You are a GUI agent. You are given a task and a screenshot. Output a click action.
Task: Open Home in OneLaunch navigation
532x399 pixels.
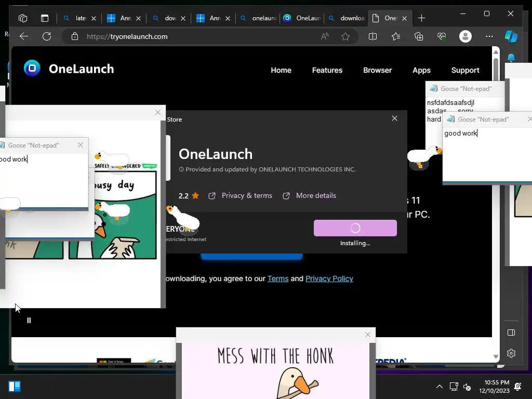click(281, 70)
